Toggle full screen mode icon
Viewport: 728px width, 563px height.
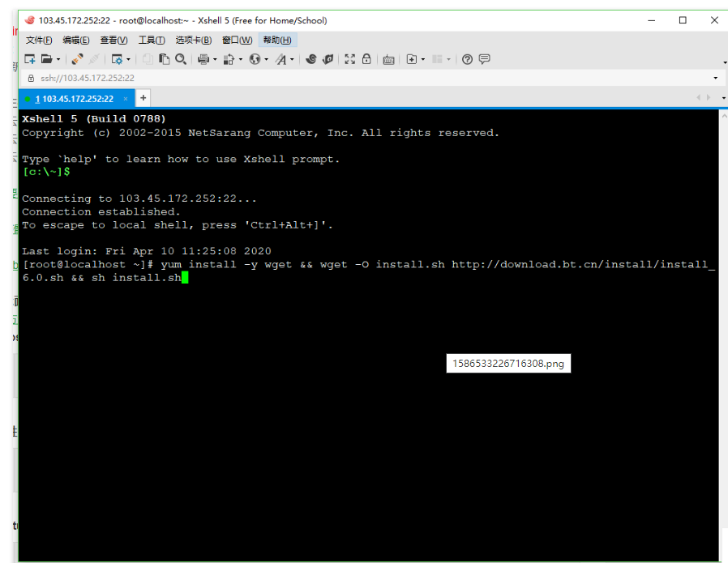[x=350, y=59]
